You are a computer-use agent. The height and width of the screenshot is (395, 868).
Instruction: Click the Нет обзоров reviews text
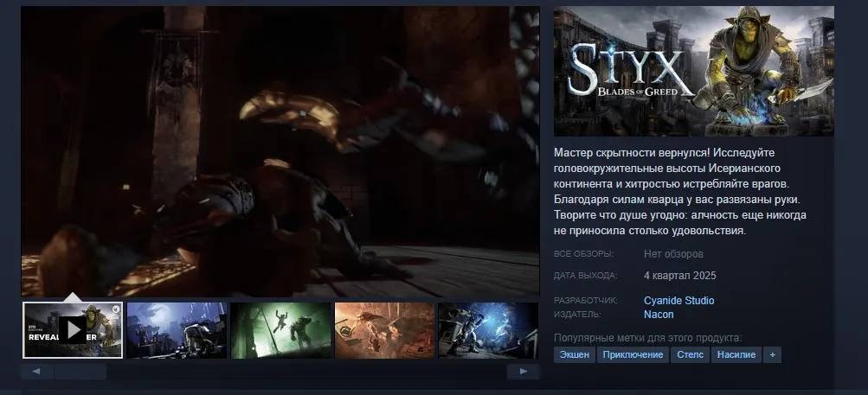click(x=673, y=254)
